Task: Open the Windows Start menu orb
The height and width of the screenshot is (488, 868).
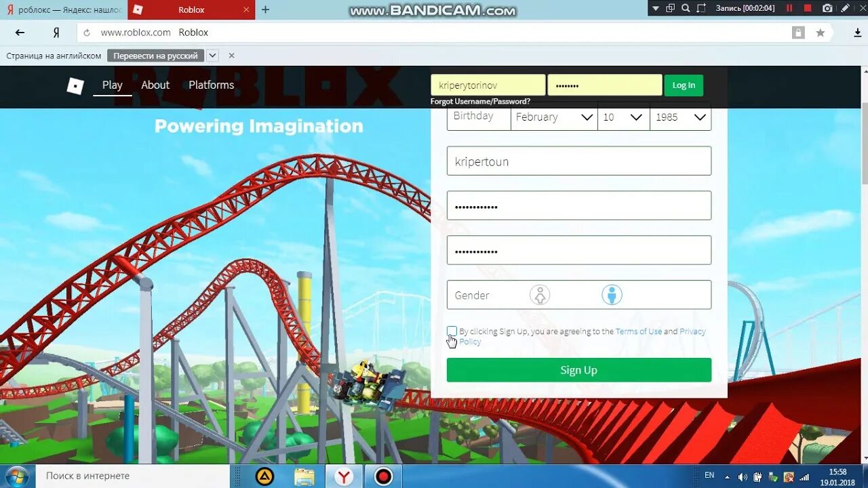Action: tap(16, 476)
